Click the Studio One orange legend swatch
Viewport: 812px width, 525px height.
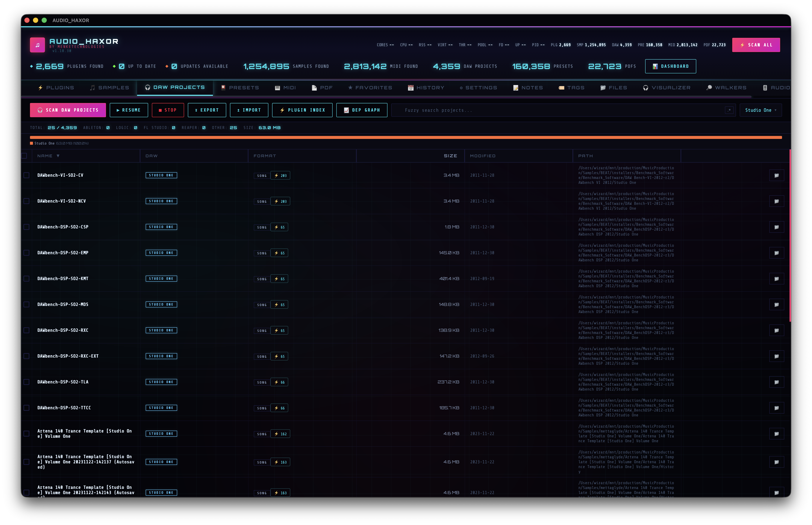31,143
